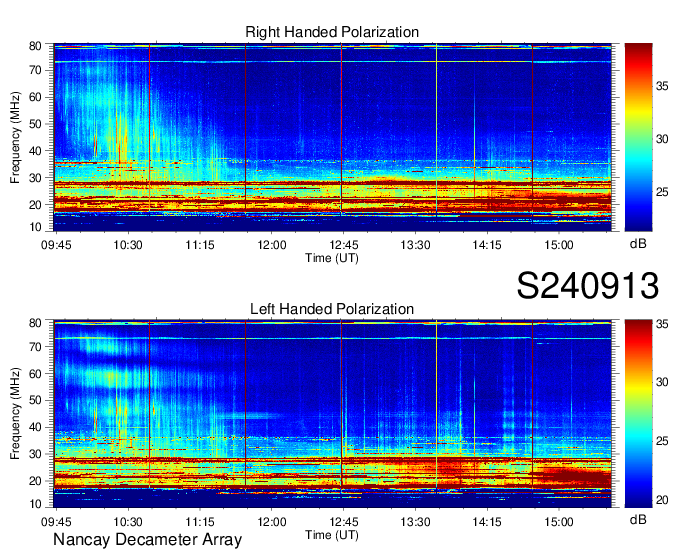Click the 10:30 tick under the bottom plot

(128, 522)
